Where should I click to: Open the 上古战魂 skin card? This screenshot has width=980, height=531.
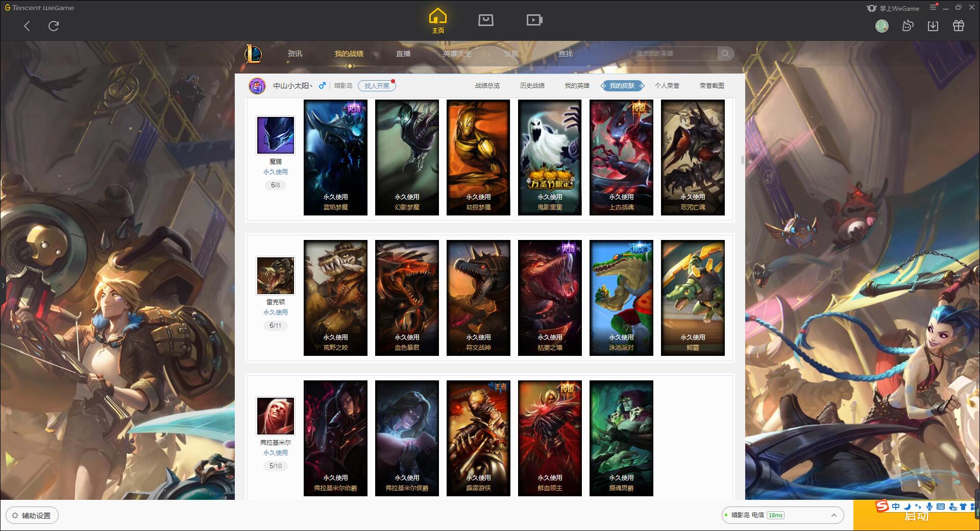621,157
